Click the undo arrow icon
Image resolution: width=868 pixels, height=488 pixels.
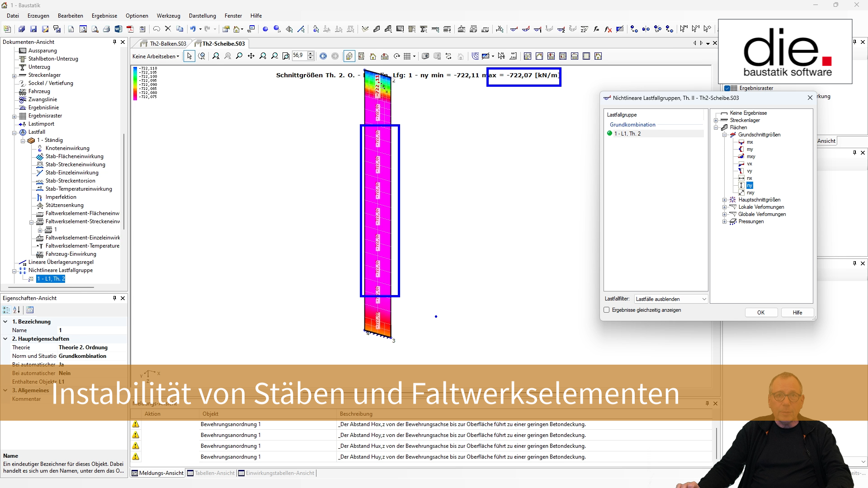click(193, 29)
